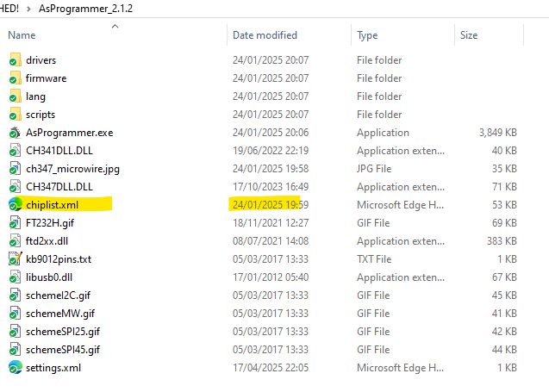Select the file name ch347_microwire.jpg
The width and height of the screenshot is (549, 392).
(72, 169)
